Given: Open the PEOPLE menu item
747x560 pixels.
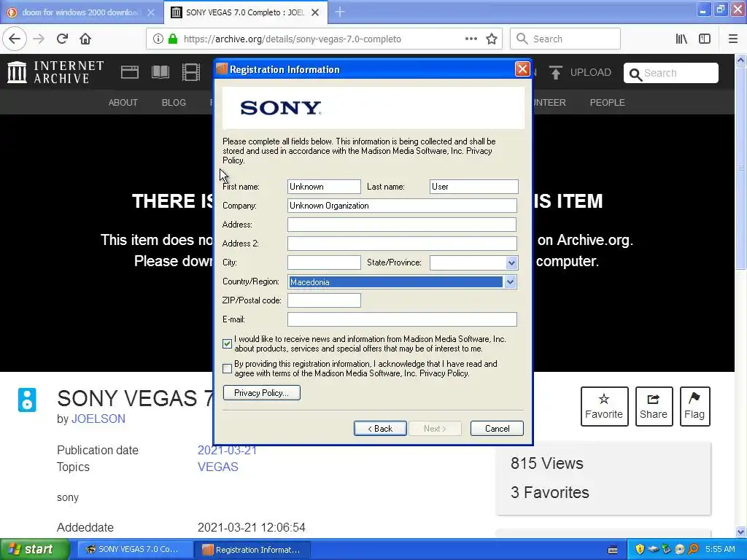Looking at the screenshot, I should click(608, 102).
